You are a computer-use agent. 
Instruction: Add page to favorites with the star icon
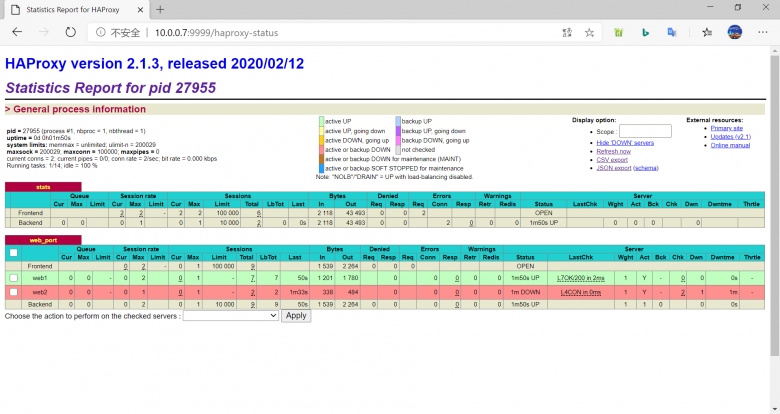(x=589, y=33)
